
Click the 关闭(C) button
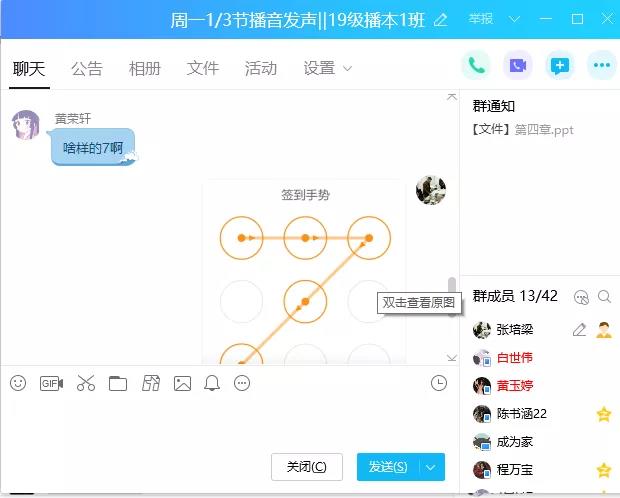pyautogui.click(x=306, y=467)
